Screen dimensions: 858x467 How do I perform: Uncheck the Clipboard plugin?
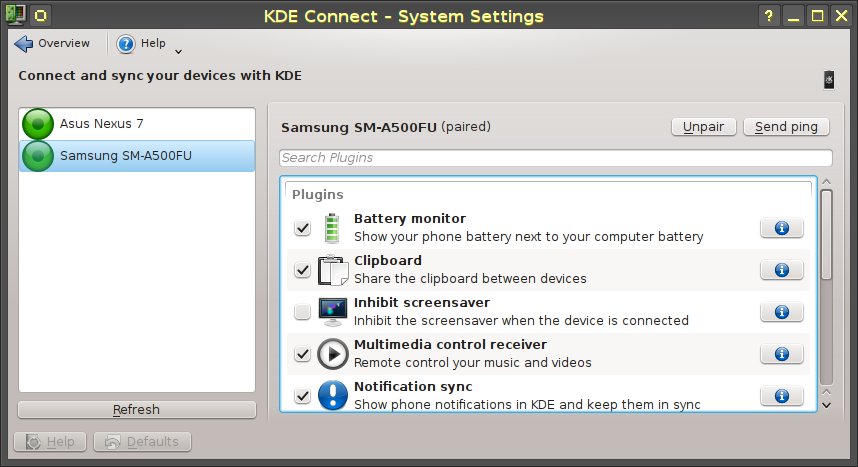[x=302, y=270]
